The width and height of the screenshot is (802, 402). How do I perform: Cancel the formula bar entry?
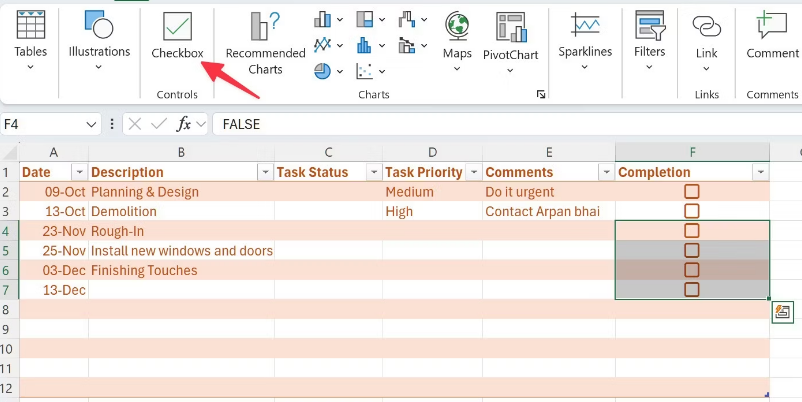click(x=135, y=124)
